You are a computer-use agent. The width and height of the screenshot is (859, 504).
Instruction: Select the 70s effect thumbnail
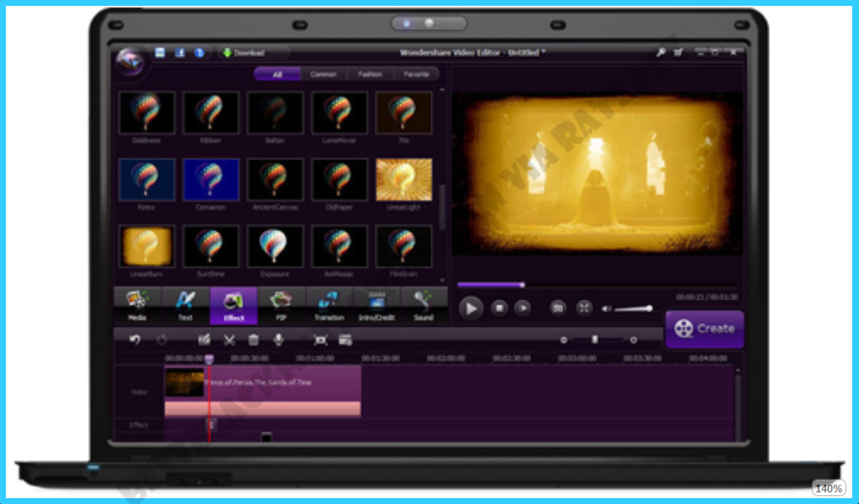(403, 112)
